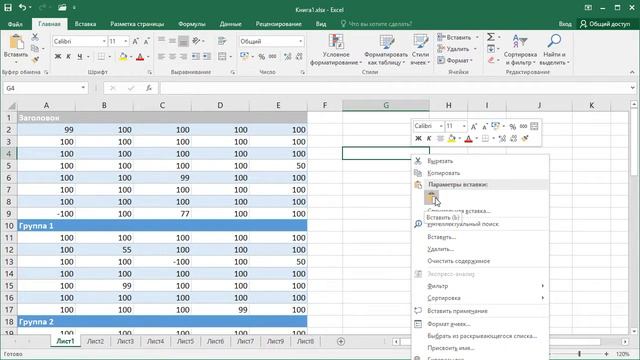Screen dimensions: 640x360
Task: Click the Save icon in quick access toolbar
Action: click(x=8, y=7)
